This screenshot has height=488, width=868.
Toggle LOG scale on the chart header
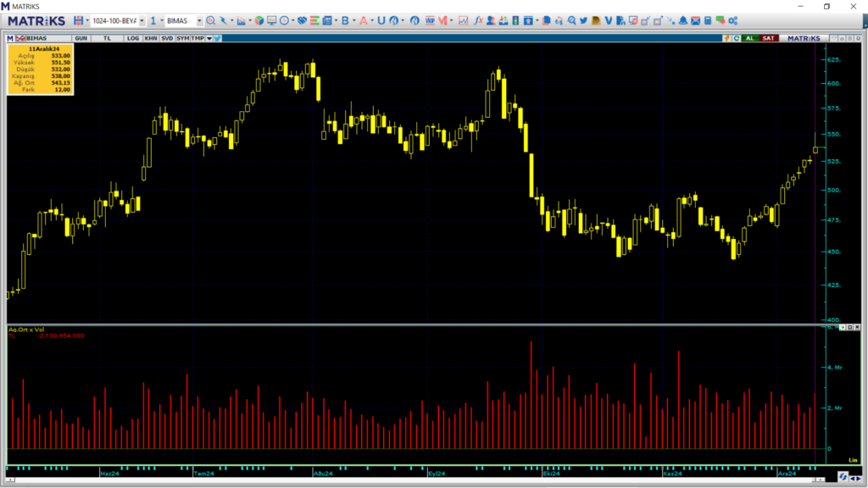click(133, 38)
